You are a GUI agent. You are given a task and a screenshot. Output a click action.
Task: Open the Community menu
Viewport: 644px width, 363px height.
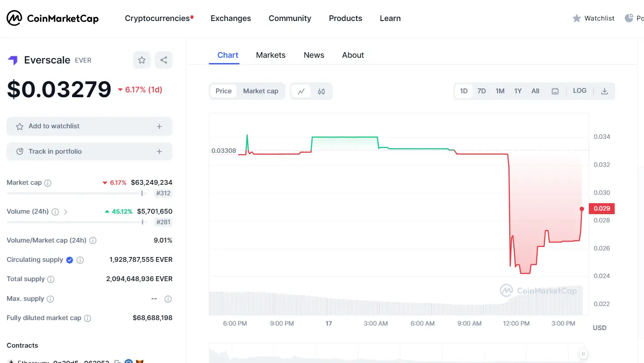click(290, 18)
